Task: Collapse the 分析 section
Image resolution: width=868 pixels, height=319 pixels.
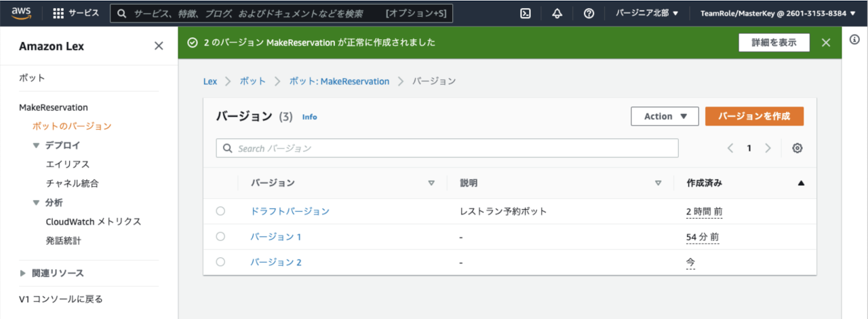Action: (36, 202)
